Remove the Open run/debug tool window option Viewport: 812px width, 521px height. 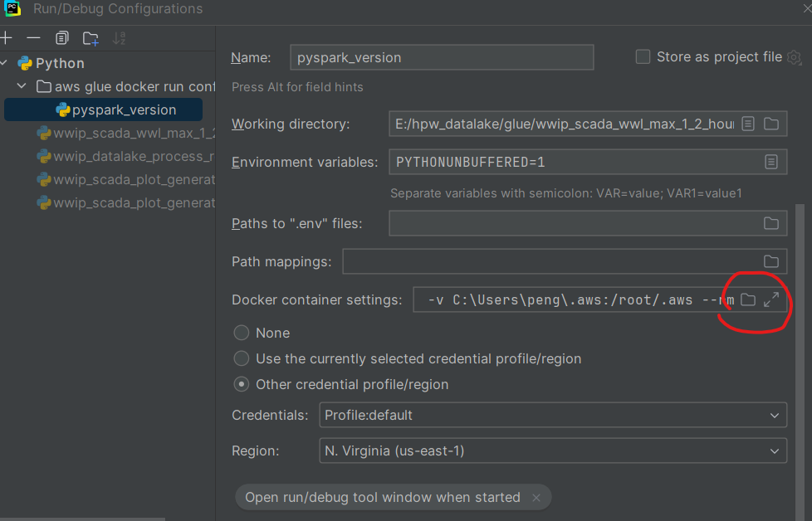(x=536, y=497)
